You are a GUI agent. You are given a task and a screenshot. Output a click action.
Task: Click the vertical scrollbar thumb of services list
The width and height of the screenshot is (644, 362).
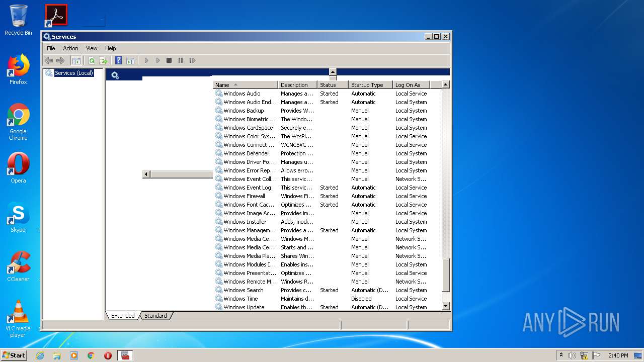[x=445, y=275]
